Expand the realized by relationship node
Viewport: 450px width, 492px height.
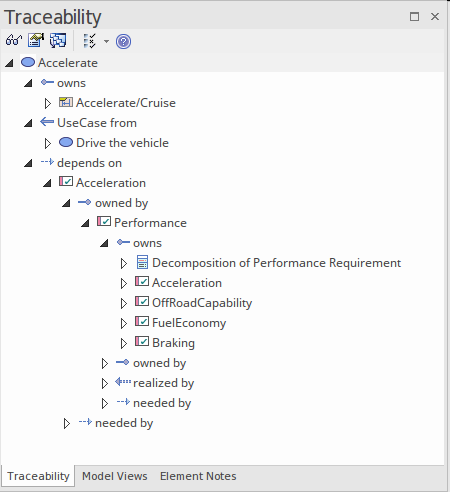point(105,383)
